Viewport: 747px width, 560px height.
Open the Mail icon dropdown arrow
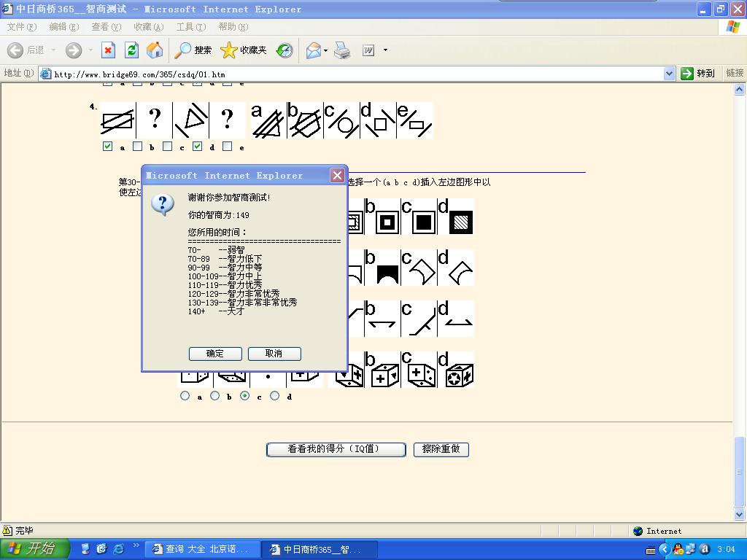[326, 50]
